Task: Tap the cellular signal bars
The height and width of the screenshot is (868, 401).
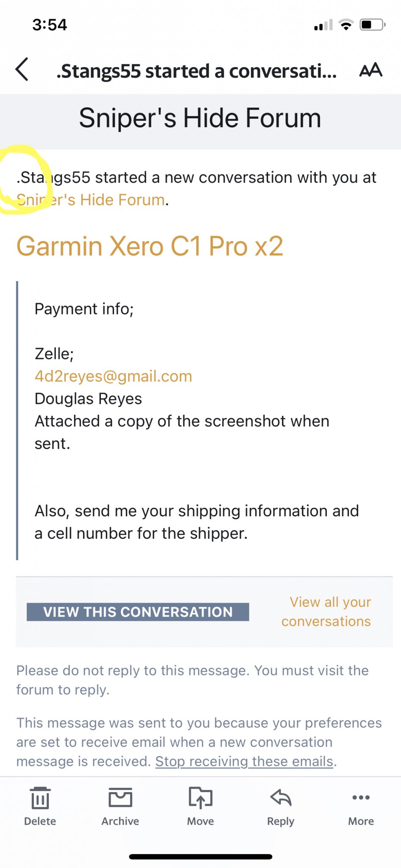Action: click(323, 25)
